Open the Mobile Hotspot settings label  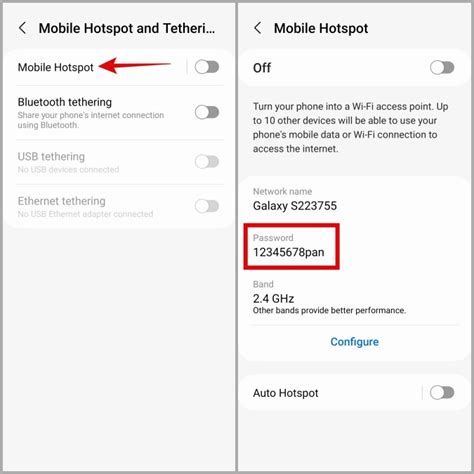click(x=56, y=67)
